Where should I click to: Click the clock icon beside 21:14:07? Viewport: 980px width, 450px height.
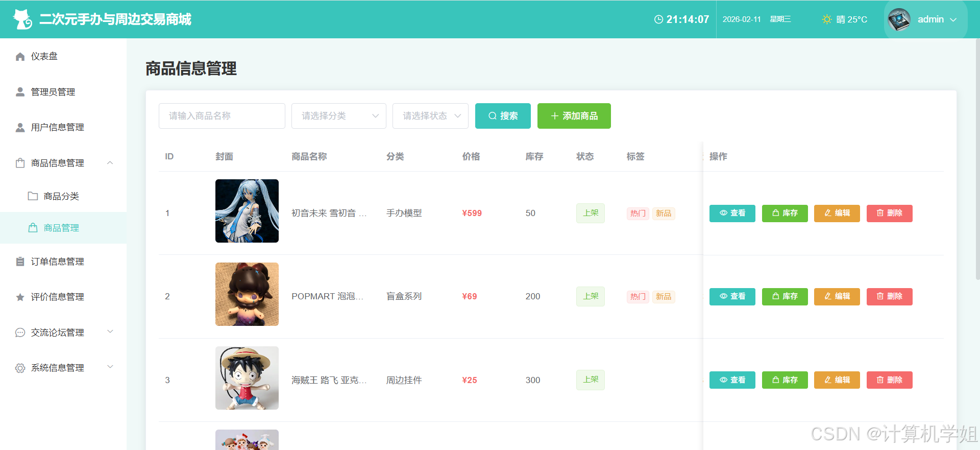pyautogui.click(x=658, y=19)
